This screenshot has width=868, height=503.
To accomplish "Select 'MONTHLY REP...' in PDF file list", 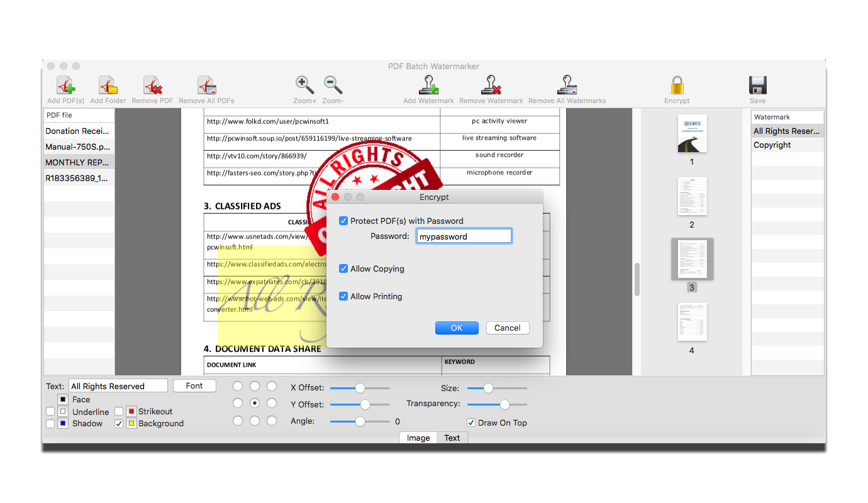I will click(79, 162).
